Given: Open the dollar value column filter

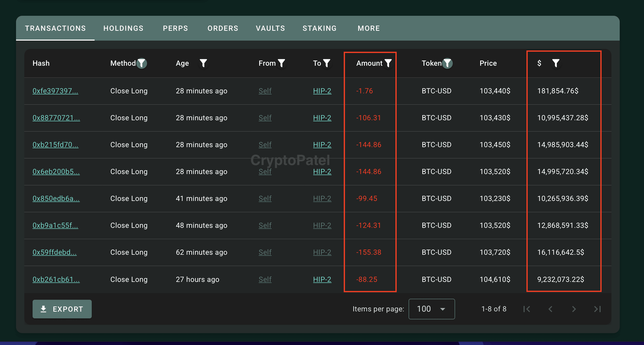Looking at the screenshot, I should coord(556,63).
